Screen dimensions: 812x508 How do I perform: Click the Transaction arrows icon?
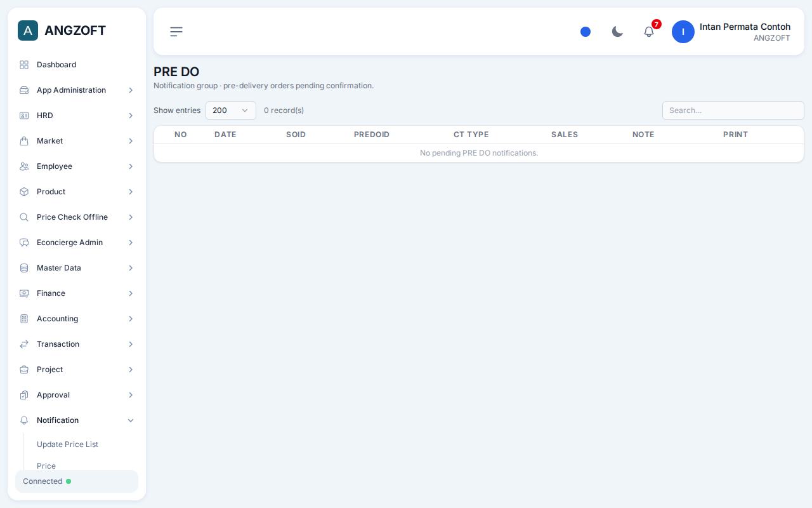point(24,344)
